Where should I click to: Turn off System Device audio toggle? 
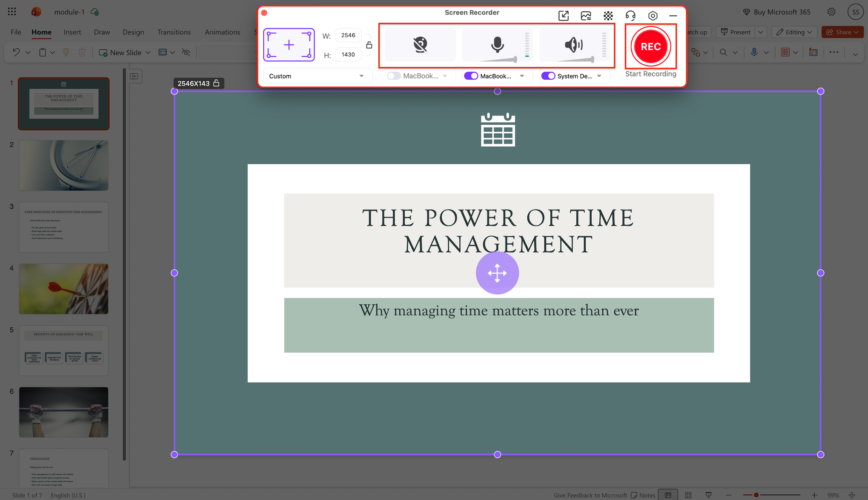click(548, 76)
